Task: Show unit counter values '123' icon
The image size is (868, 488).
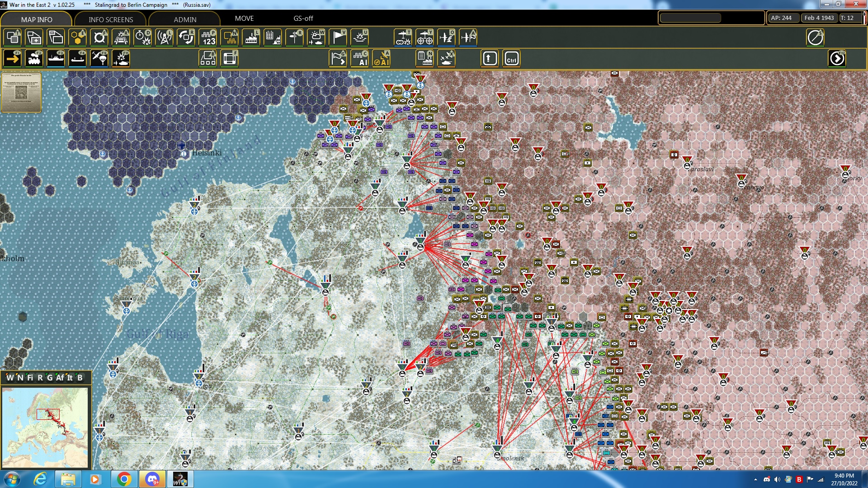Action: (208, 38)
